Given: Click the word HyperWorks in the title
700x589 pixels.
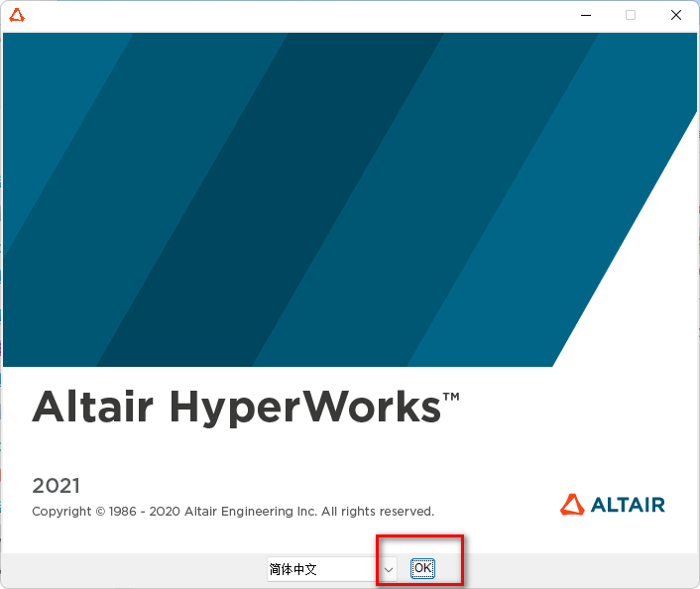Looking at the screenshot, I should click(305, 408).
